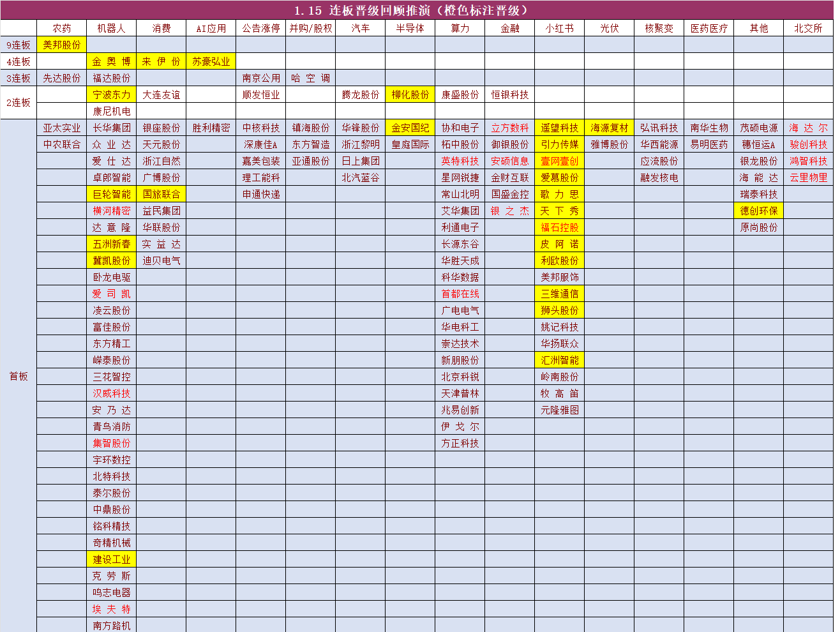The width and height of the screenshot is (840, 632).
Task: Click the red cell 云里物里
Action: [x=809, y=177]
